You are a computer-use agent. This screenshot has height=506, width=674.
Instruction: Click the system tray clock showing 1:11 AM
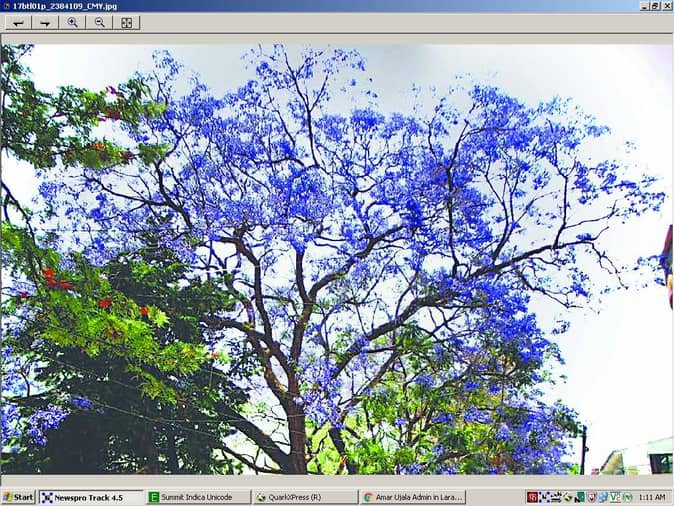pyautogui.click(x=653, y=497)
